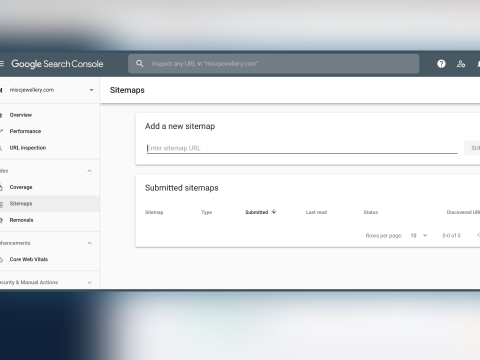Sort by Submitted column arrow
The height and width of the screenshot is (360, 480).
click(274, 212)
